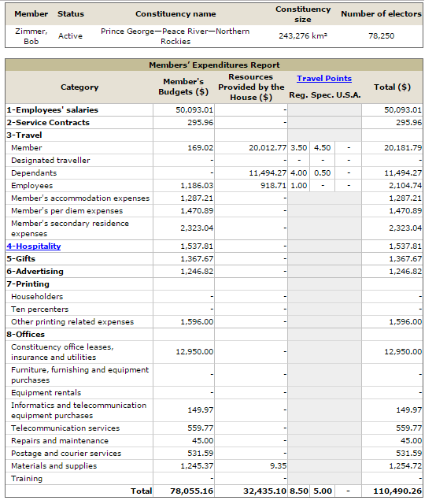This screenshot has height=504, width=447.
Task: Click Member's per diem expenses label
Action: (67, 211)
